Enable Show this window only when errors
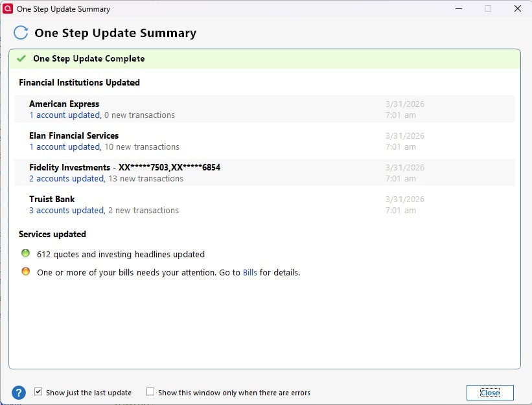532x405 pixels. click(150, 392)
